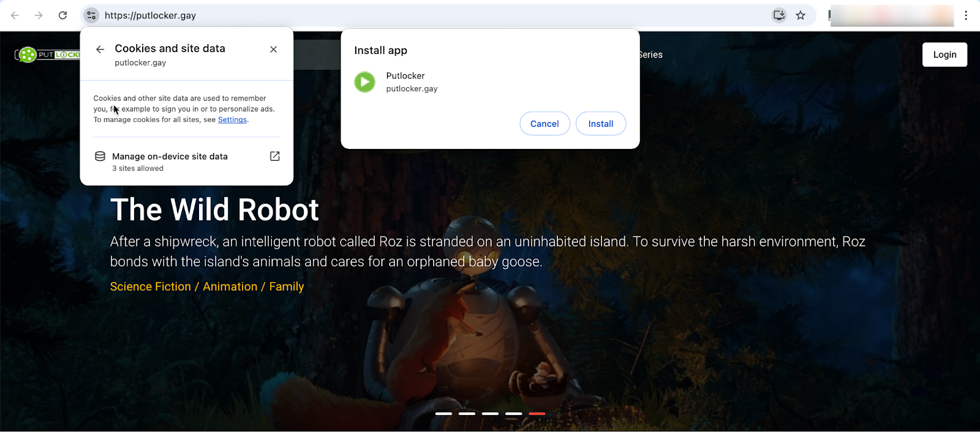Open Manage on-device site data
980x437 pixels.
187,162
